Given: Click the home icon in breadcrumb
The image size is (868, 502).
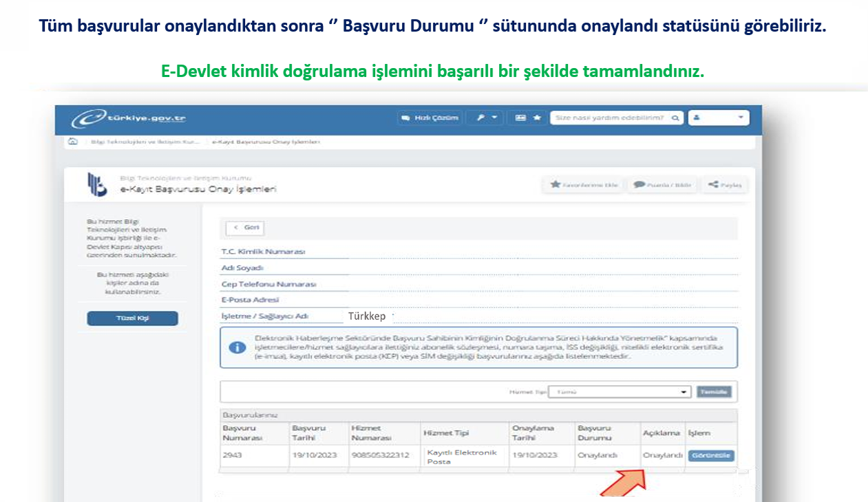Looking at the screenshot, I should click(73, 142).
